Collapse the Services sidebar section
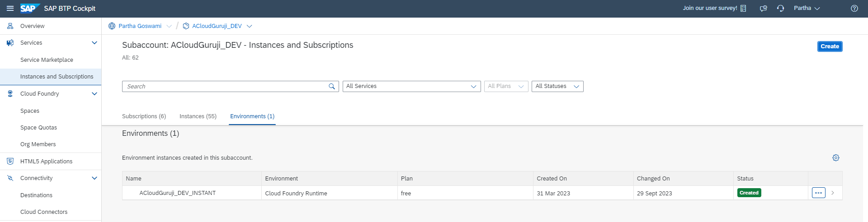 click(94, 43)
